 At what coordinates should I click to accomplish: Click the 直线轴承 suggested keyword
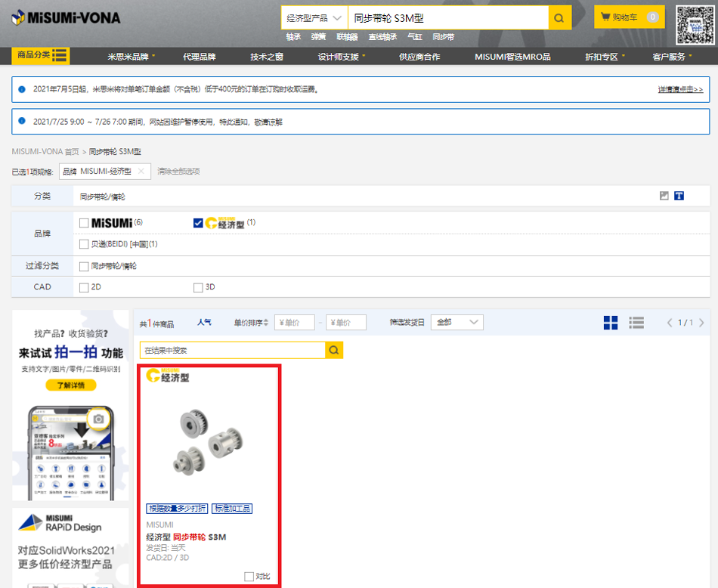coord(383,36)
